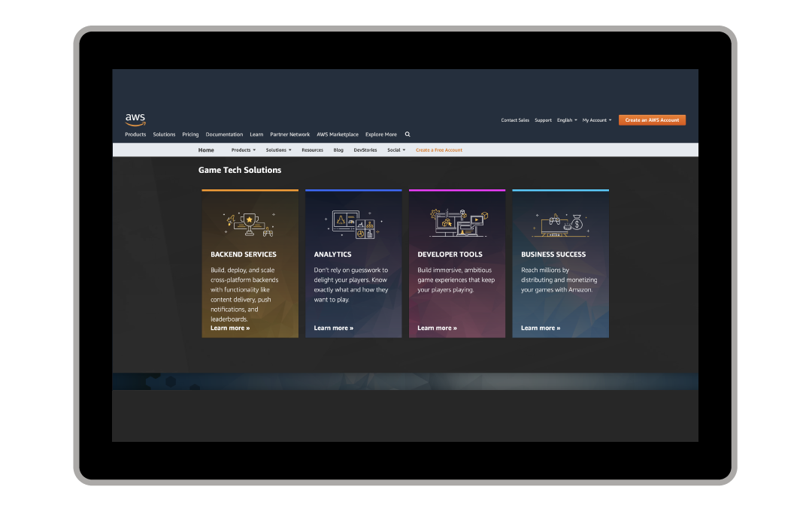Visit AWS Marketplace
This screenshot has height=511, width=812.
[x=338, y=134]
